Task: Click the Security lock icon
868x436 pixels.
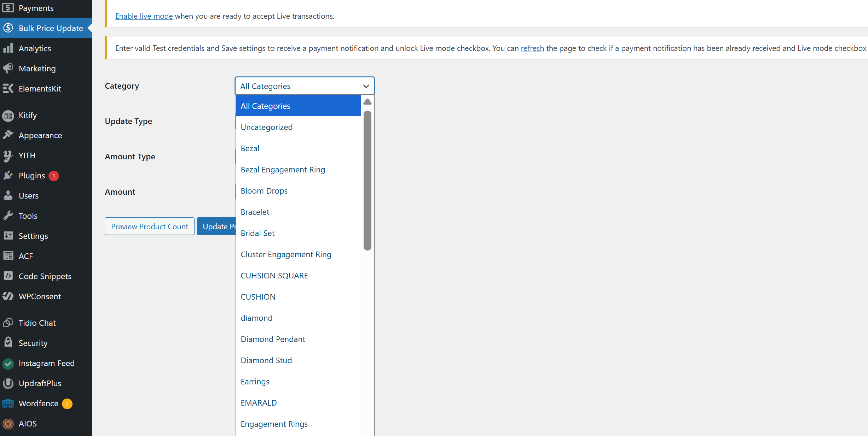Action: tap(8, 342)
